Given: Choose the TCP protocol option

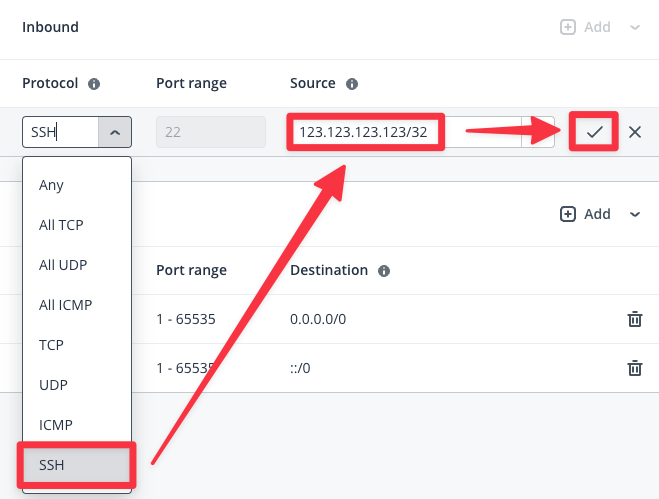Looking at the screenshot, I should coord(52,345).
